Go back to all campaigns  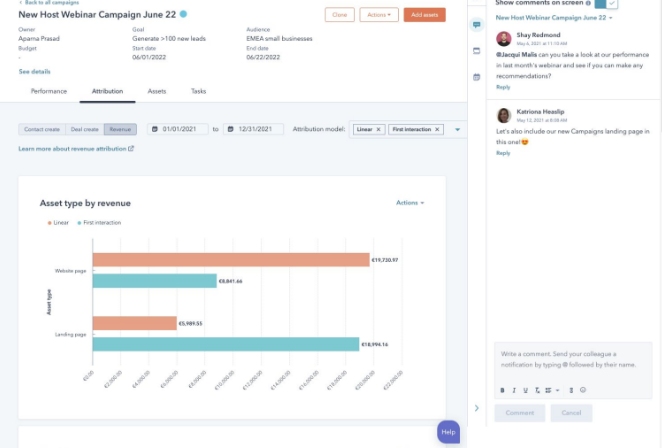(x=49, y=3)
